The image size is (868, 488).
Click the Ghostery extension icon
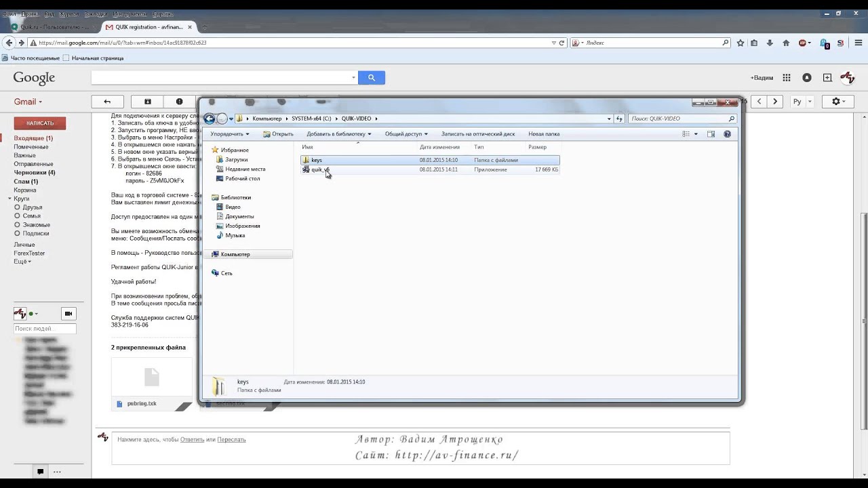[825, 43]
